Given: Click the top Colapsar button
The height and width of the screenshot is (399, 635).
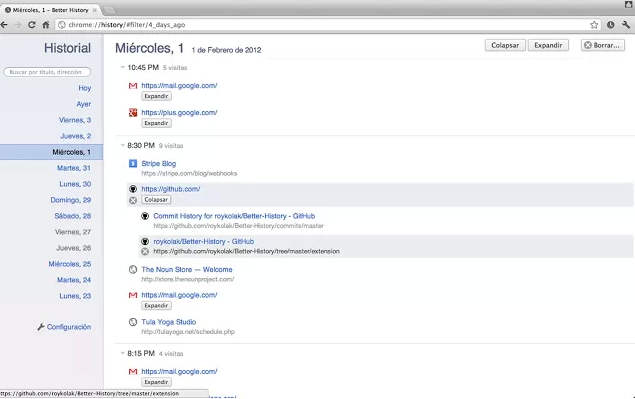Looking at the screenshot, I should pos(505,45).
